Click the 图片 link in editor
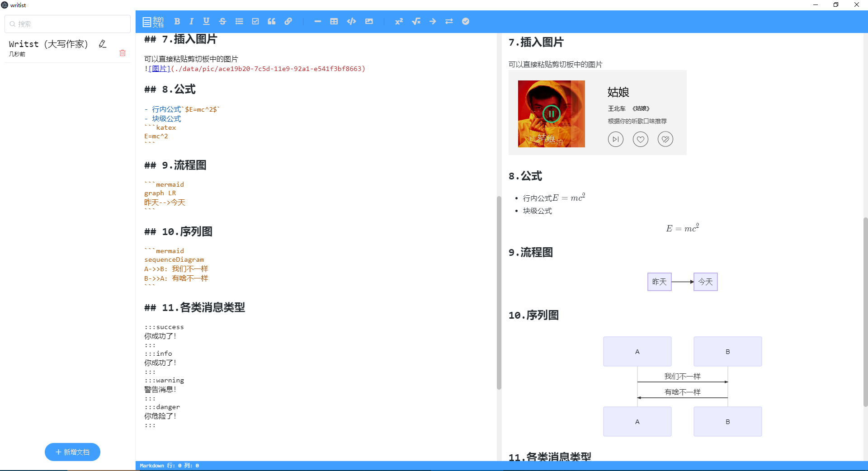Viewport: 868px width, 471px height. [x=159, y=69]
